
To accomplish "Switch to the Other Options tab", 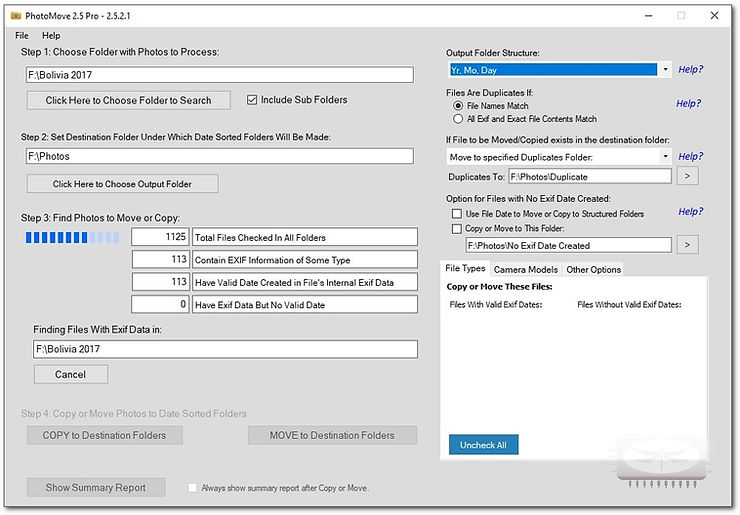I will coord(594,270).
